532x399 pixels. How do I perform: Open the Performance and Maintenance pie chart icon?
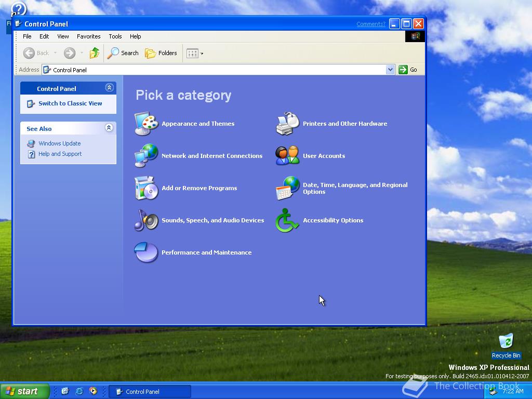146,252
